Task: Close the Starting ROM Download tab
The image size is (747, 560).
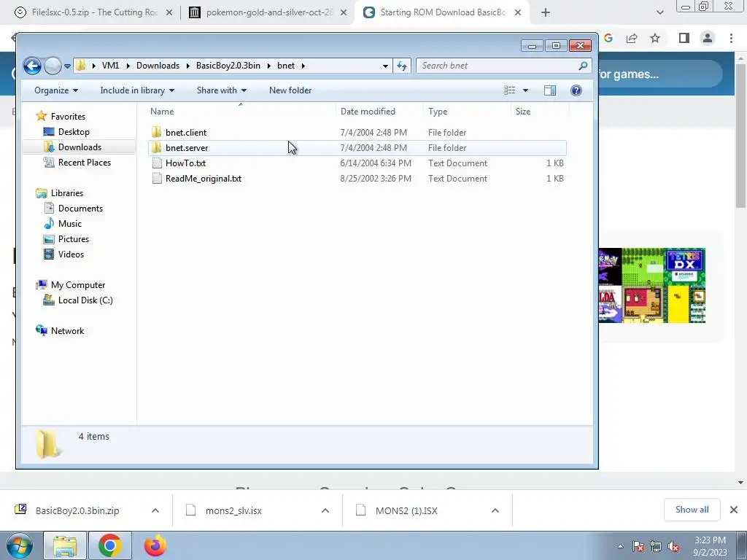Action: point(518,12)
